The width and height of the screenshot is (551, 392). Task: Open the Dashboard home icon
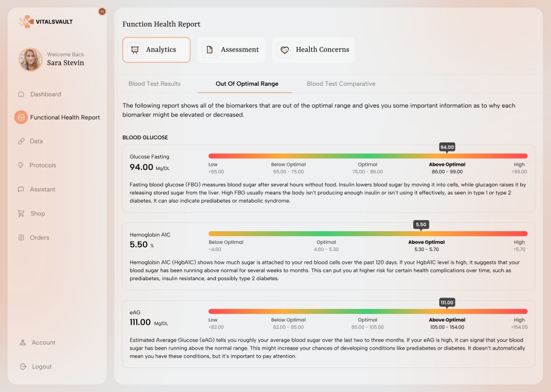coord(21,94)
